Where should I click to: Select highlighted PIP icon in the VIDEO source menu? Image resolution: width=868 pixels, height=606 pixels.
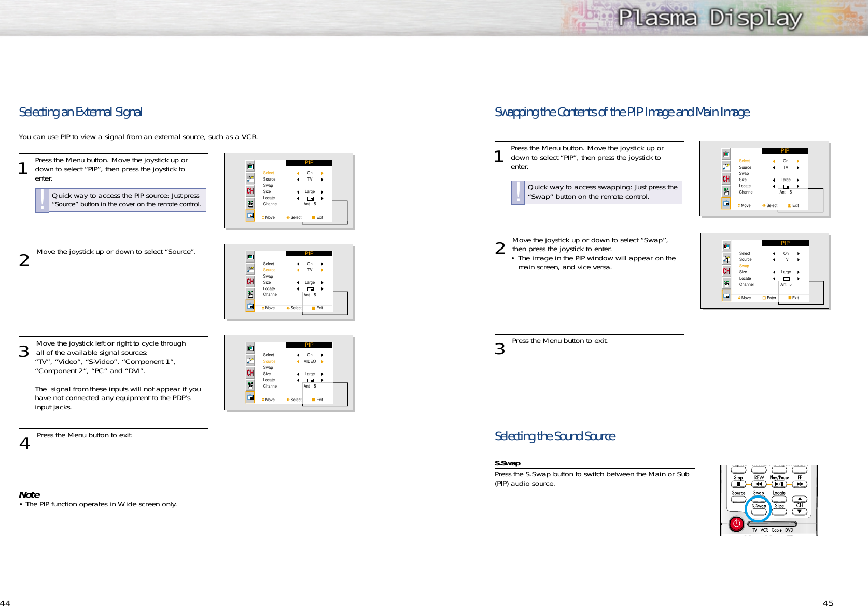pos(250,397)
